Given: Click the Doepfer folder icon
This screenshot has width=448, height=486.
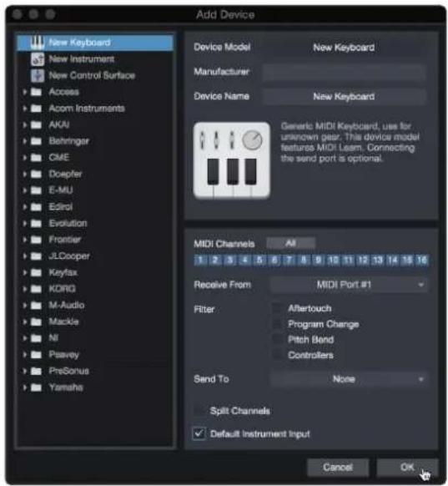Looking at the screenshot, I should (36, 174).
